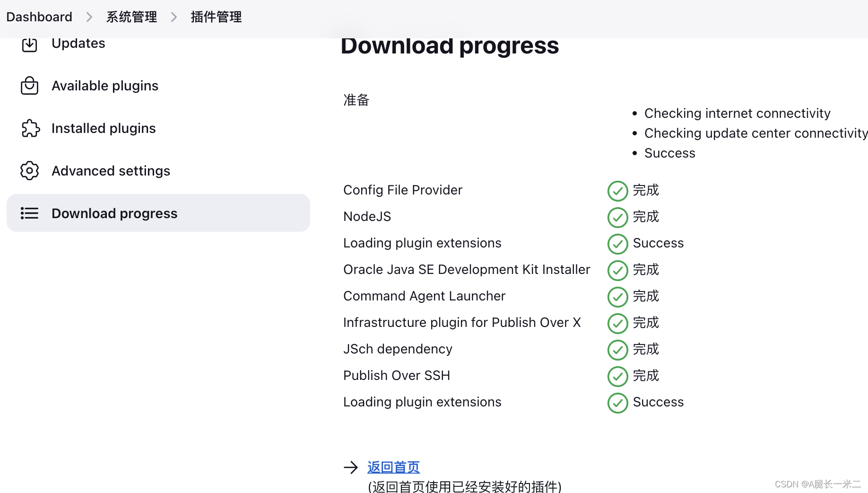
Task: Open the 系统管理 breadcrumb link
Action: pyautogui.click(x=131, y=17)
